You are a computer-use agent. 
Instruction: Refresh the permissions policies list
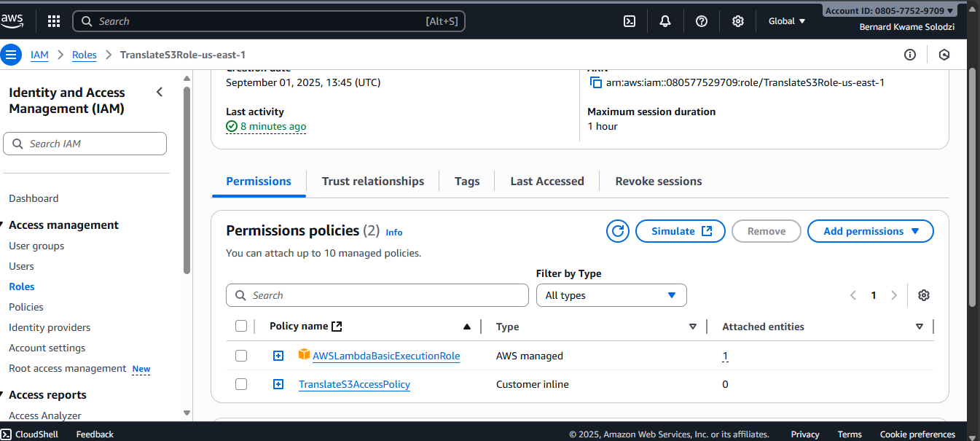(x=618, y=231)
